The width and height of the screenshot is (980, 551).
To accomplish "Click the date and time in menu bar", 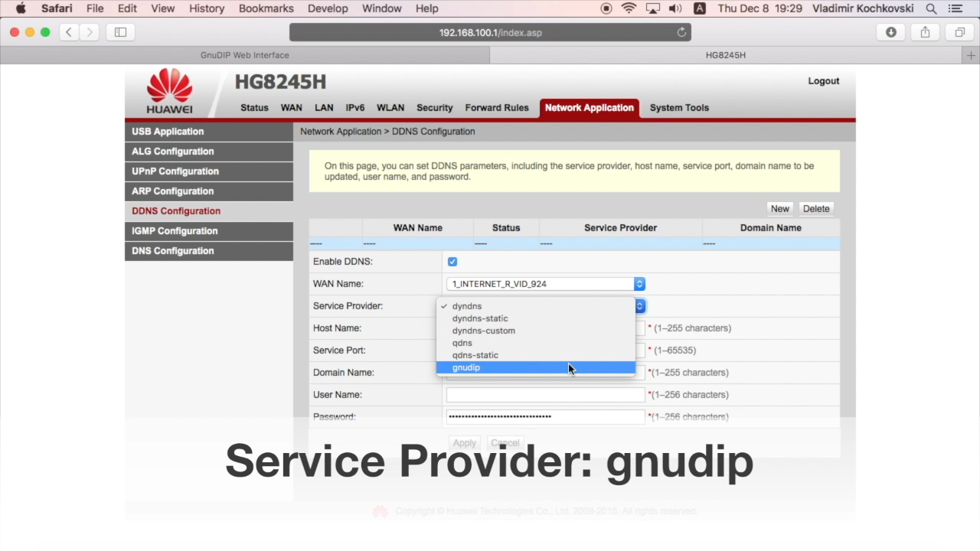I will tap(759, 8).
